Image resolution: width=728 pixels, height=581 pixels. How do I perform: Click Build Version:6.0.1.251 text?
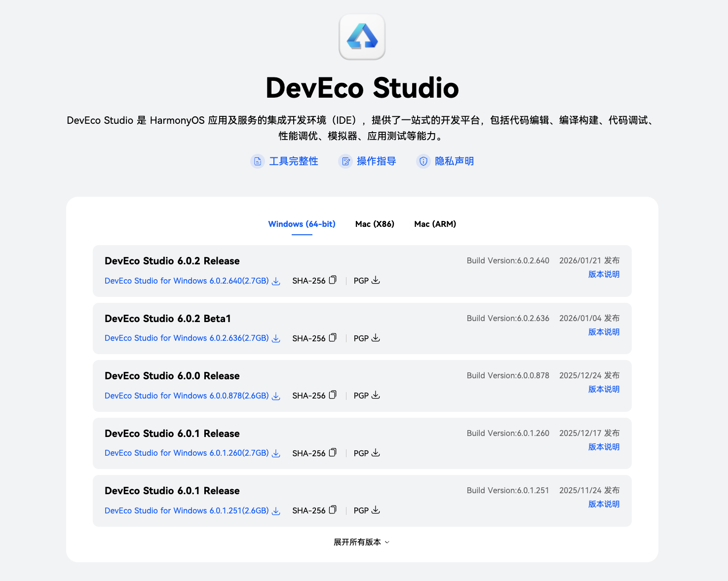pos(508,490)
